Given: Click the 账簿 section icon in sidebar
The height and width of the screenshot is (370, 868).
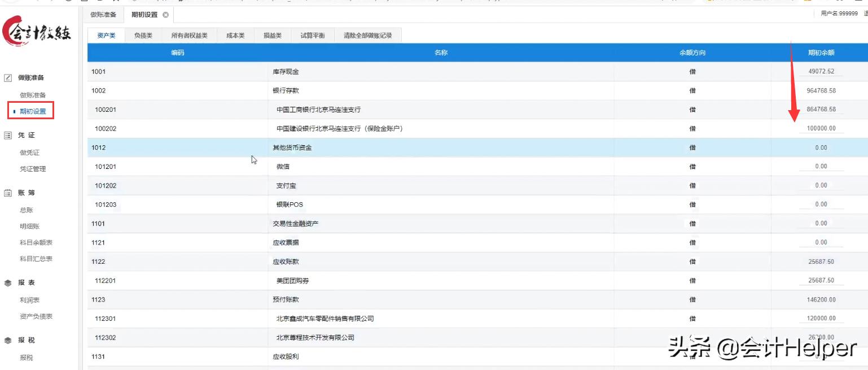Looking at the screenshot, I should coord(8,192).
